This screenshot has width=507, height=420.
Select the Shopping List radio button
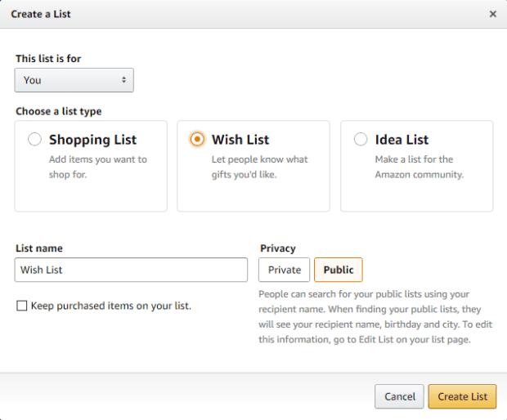34,140
